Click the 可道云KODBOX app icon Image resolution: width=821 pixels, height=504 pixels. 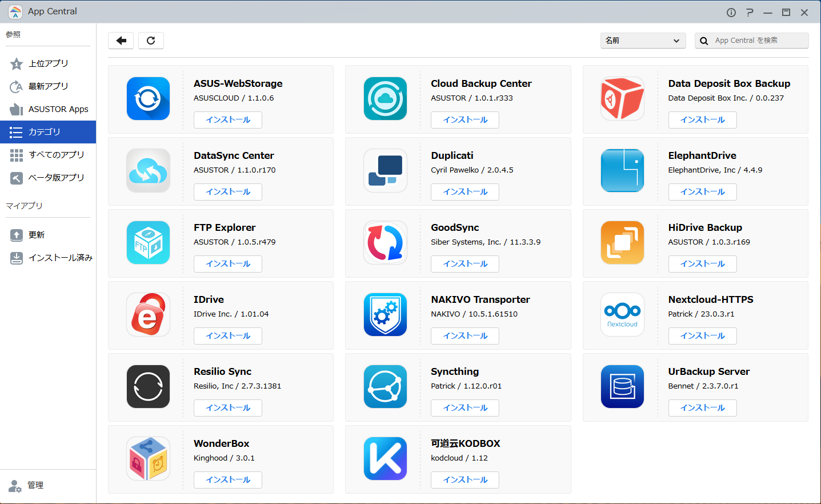[x=385, y=459]
